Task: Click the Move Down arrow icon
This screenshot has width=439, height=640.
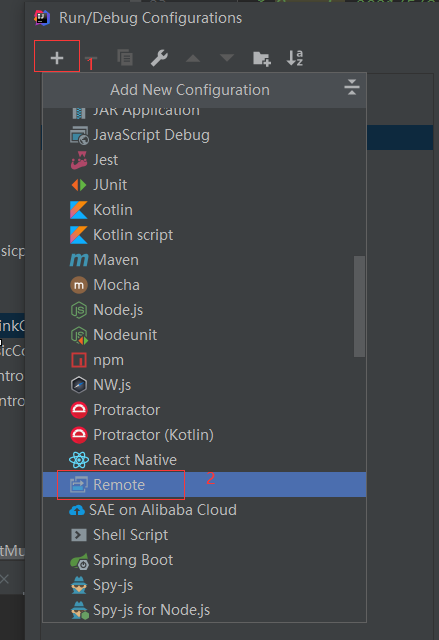Action: 227,58
